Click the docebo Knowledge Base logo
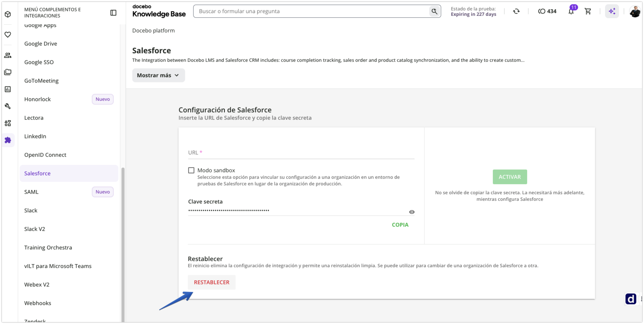Screen dimensions: 644x324 point(159,11)
